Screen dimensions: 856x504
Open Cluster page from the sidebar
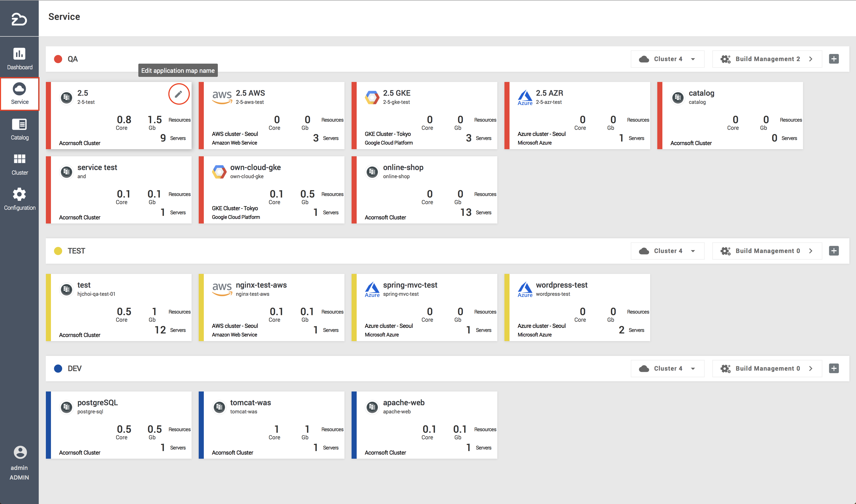[x=19, y=164]
